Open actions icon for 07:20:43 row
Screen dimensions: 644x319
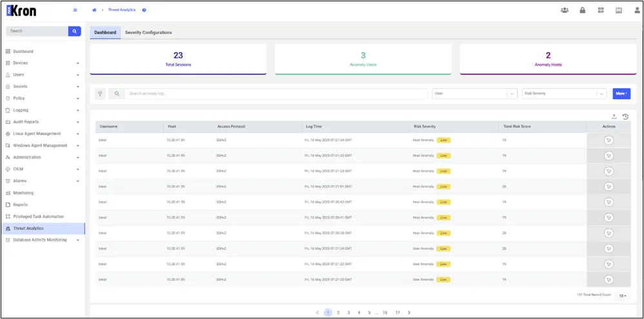[x=609, y=202]
